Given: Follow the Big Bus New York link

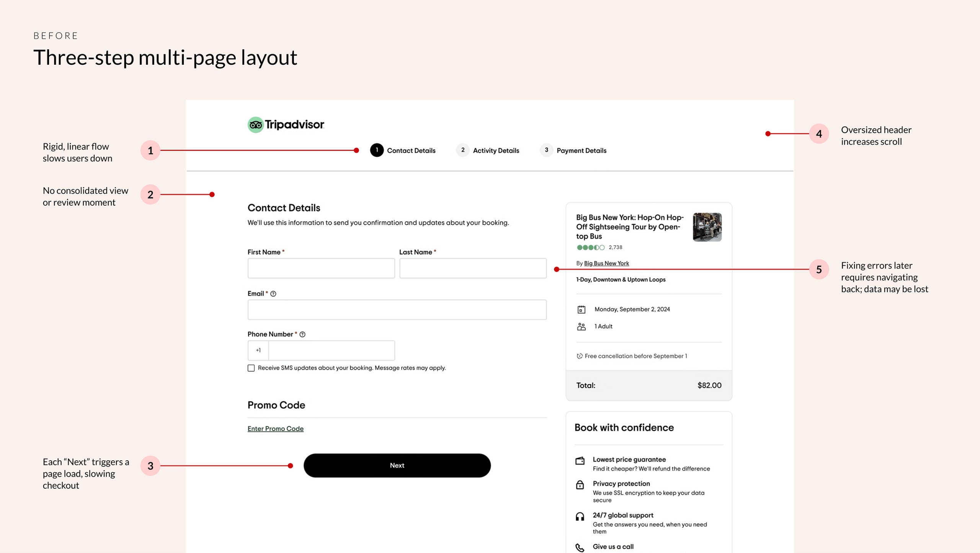Looking at the screenshot, I should click(x=606, y=263).
